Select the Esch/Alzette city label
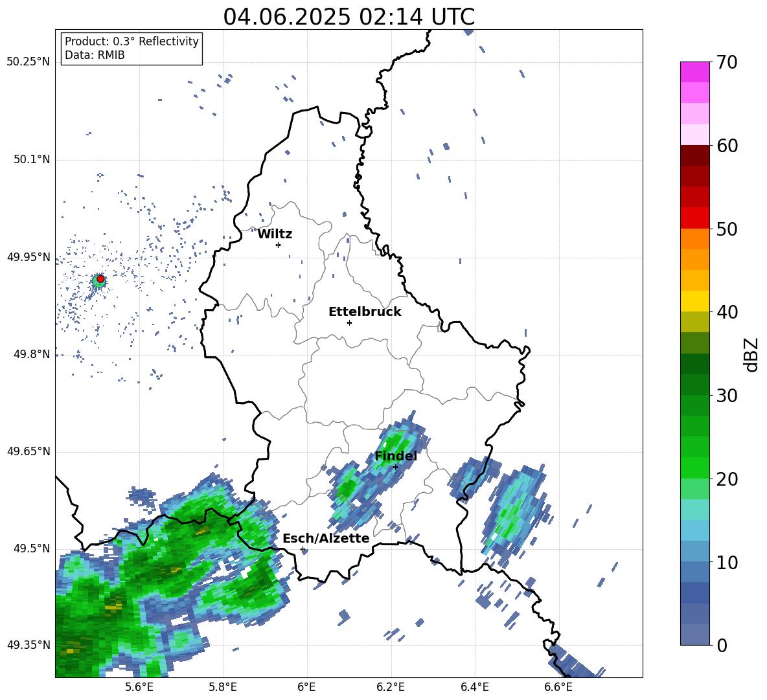 (x=326, y=538)
